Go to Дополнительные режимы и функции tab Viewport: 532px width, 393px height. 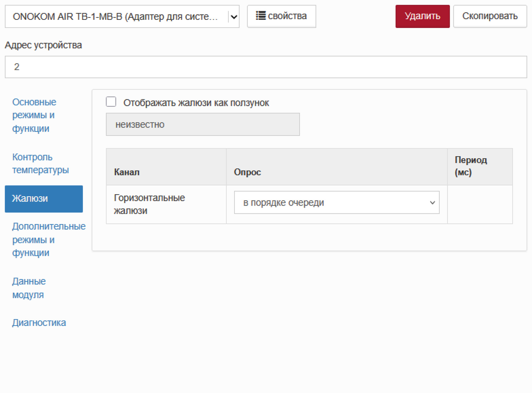[x=49, y=240]
